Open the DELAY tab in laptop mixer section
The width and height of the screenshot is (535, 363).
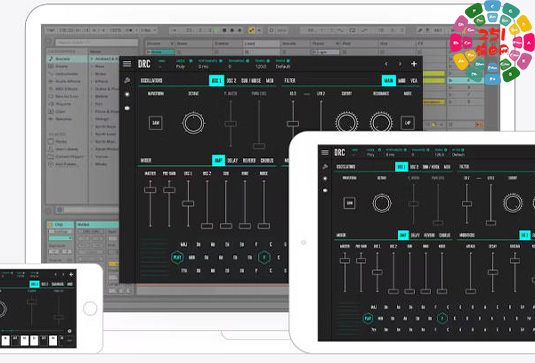233,160
